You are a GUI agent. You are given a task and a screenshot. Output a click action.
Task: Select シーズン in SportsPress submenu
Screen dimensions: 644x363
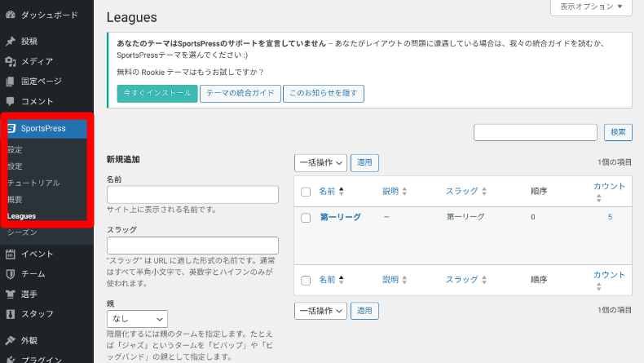pyautogui.click(x=22, y=232)
